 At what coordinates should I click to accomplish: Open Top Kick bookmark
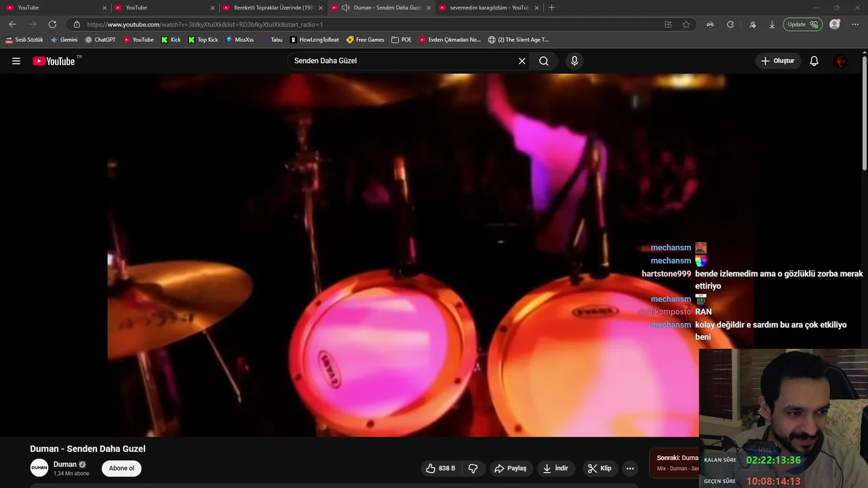click(203, 40)
